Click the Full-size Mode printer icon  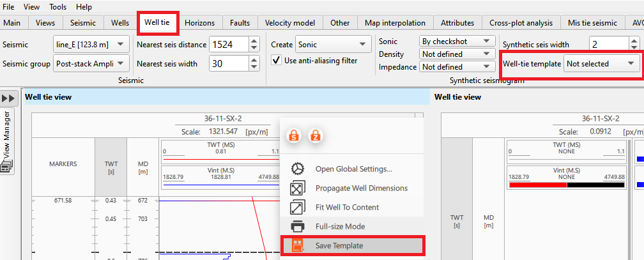(x=298, y=226)
